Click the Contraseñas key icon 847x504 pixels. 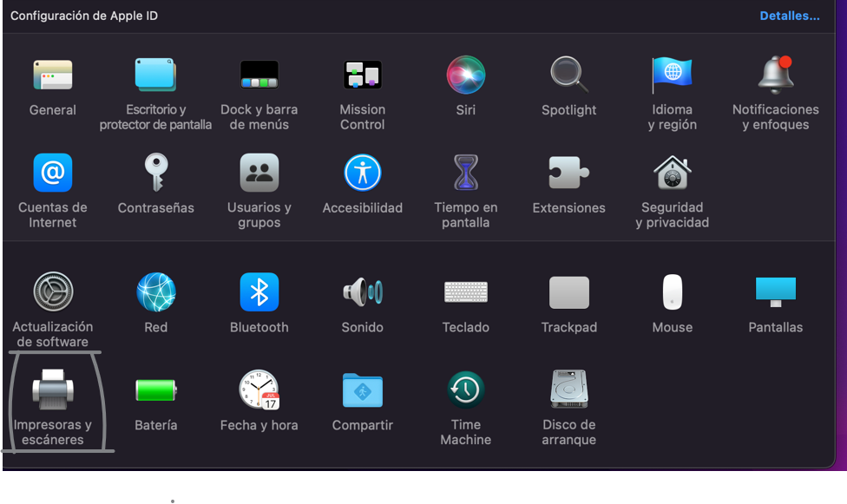tap(155, 173)
